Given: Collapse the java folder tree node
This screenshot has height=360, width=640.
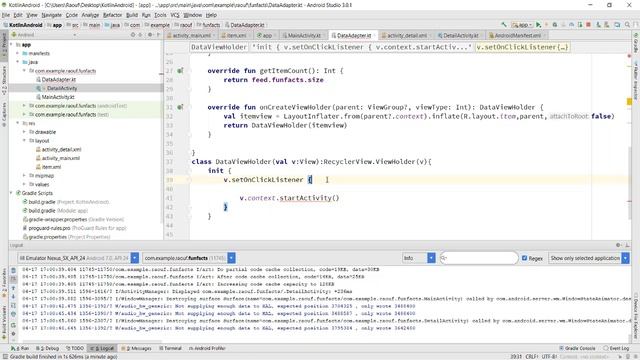Looking at the screenshot, I should click(x=18, y=62).
